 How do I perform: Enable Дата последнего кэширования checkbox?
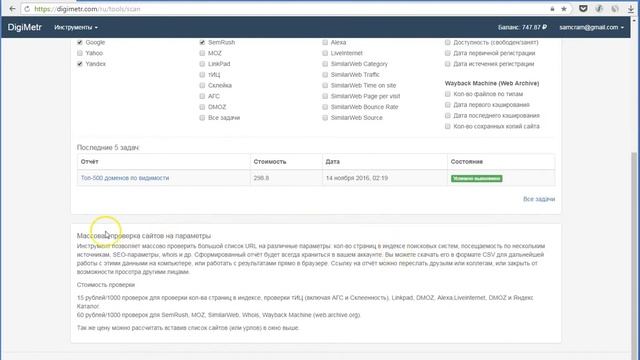(448, 116)
